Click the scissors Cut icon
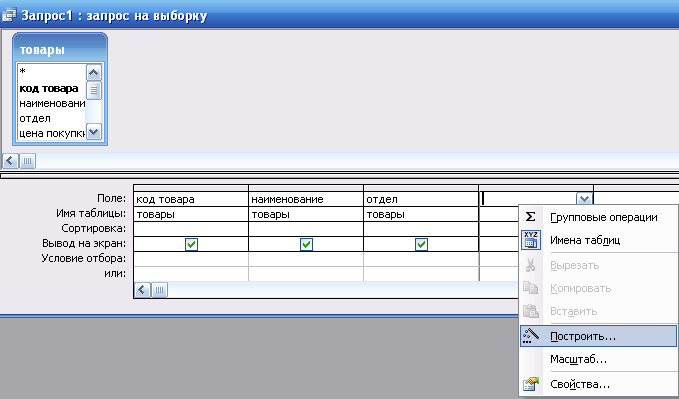679x399 pixels. 530,265
